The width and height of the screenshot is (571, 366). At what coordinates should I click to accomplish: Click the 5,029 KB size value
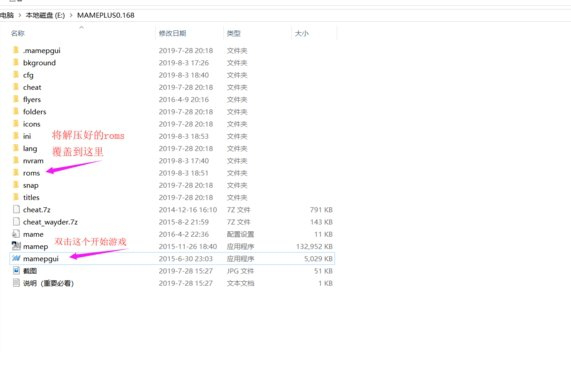click(x=318, y=259)
